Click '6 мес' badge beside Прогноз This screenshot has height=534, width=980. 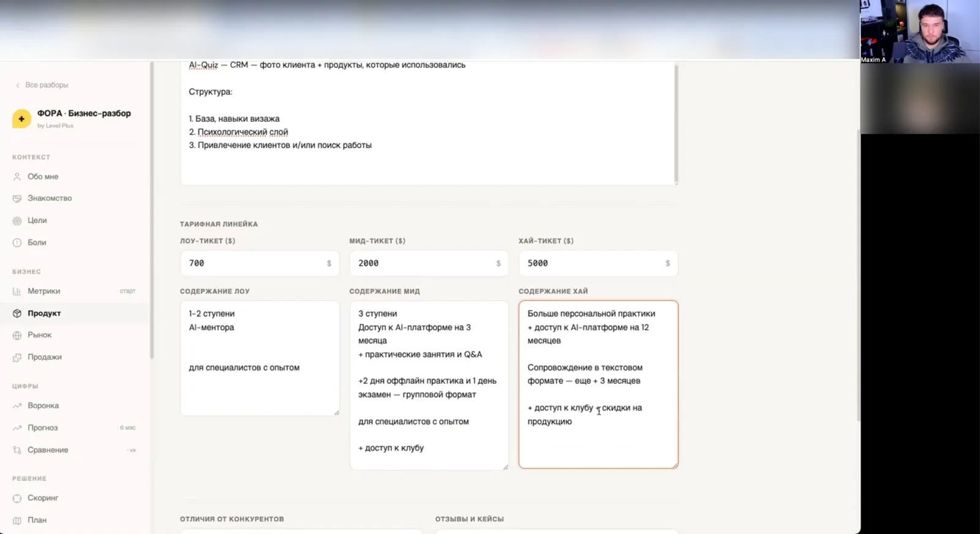coord(127,428)
